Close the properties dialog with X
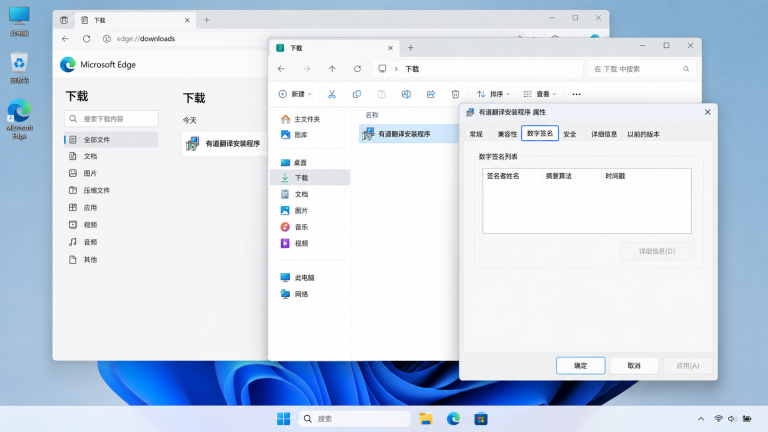768x432 pixels. click(x=707, y=112)
